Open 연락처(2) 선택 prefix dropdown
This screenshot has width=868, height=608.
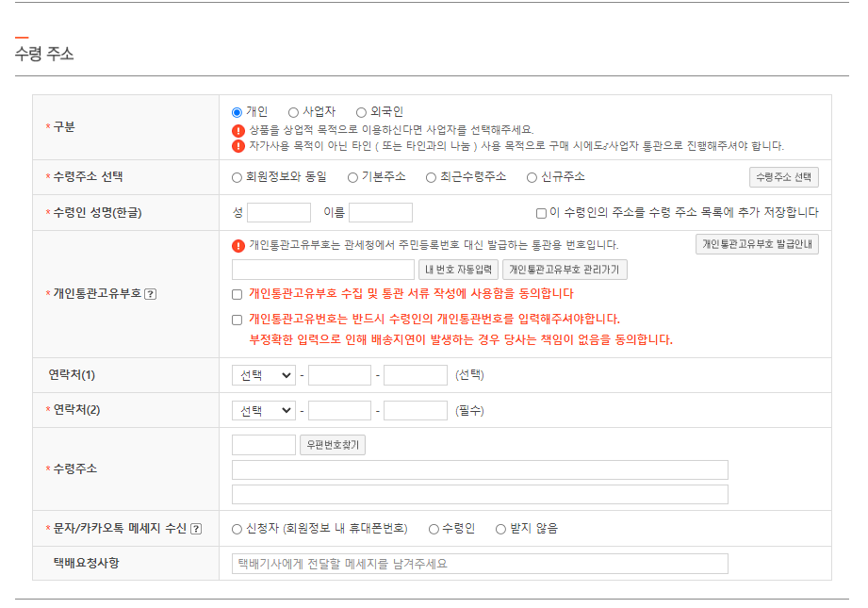click(x=264, y=410)
